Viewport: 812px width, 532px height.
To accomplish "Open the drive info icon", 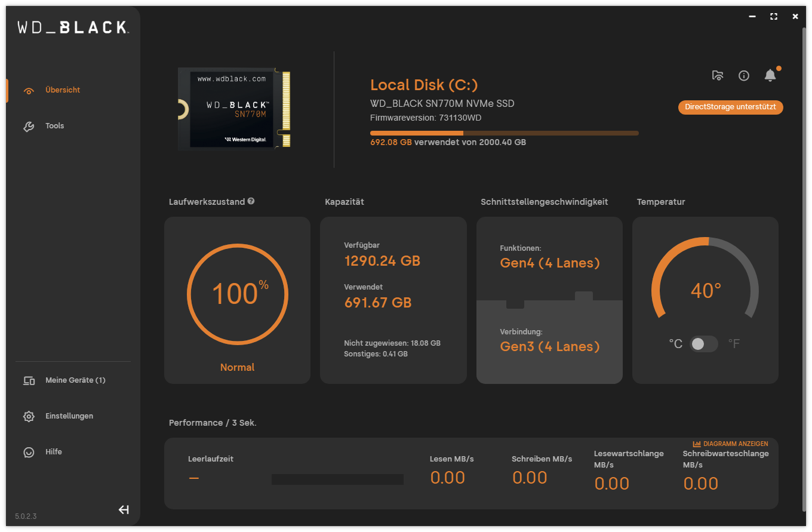I will click(x=744, y=75).
